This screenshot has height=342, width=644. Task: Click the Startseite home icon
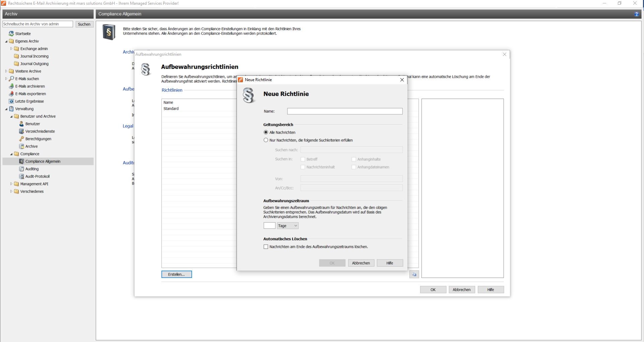click(x=11, y=34)
